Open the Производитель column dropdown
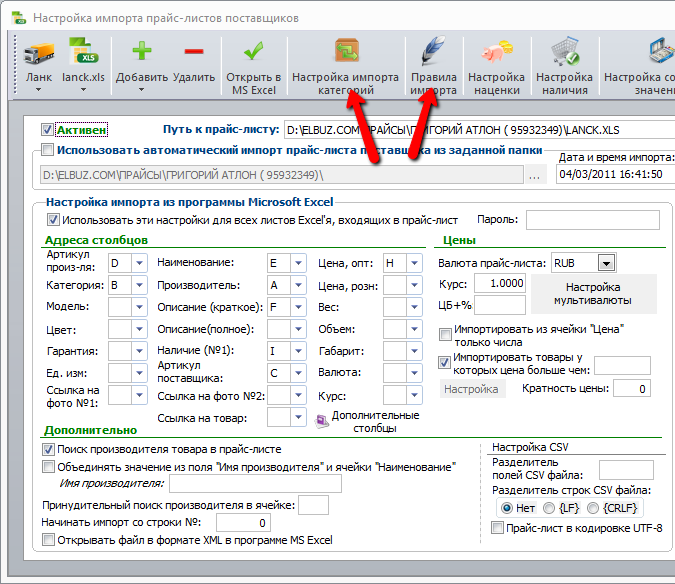675x584 pixels. click(x=298, y=285)
